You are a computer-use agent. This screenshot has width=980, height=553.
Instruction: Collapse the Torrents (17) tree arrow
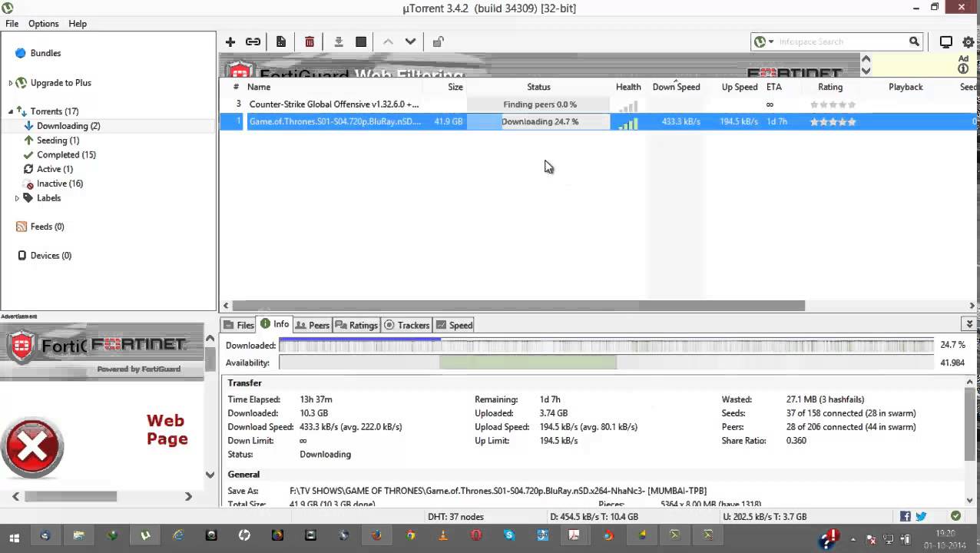[x=11, y=111]
